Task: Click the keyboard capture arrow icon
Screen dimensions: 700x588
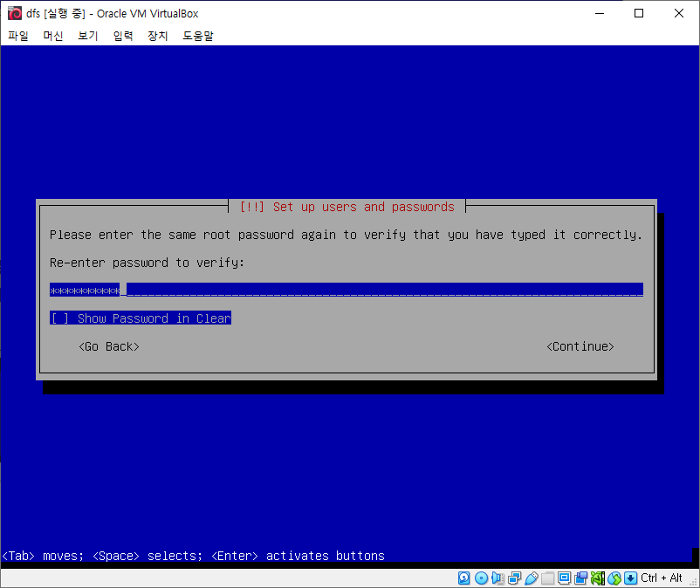Action: [630, 578]
